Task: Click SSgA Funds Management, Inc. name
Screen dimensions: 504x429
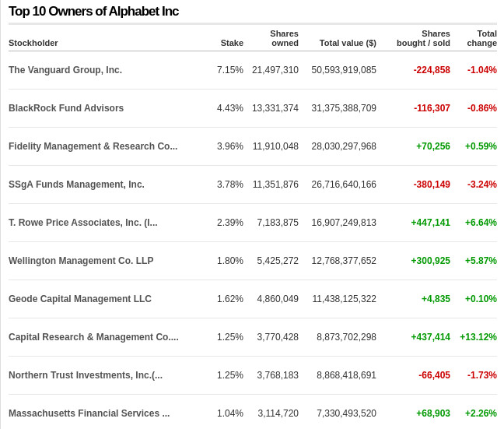Action: [x=76, y=185]
